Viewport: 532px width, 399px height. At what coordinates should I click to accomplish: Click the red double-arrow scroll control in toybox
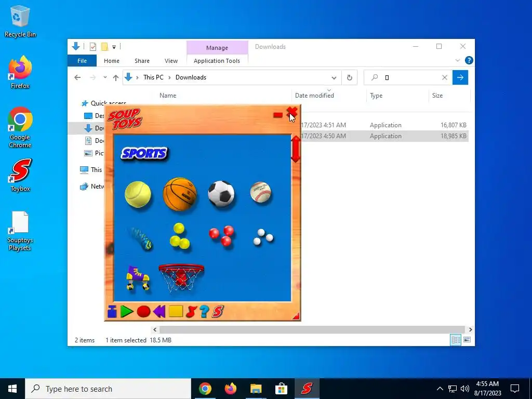tap(296, 149)
